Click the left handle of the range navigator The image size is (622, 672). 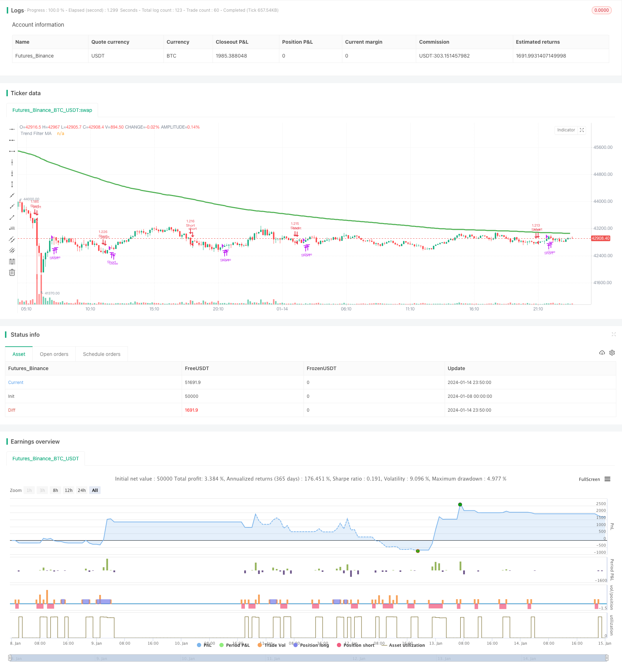coord(10,658)
